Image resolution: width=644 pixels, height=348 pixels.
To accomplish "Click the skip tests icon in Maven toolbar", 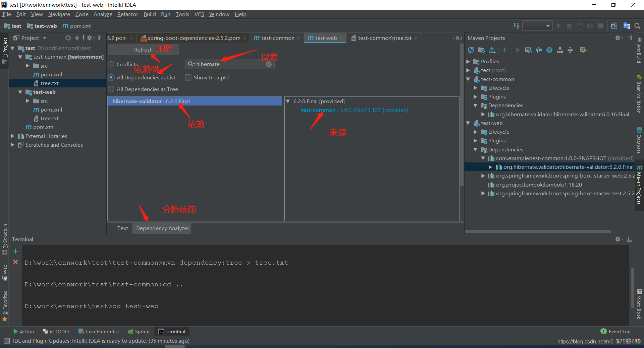I will [539, 50].
